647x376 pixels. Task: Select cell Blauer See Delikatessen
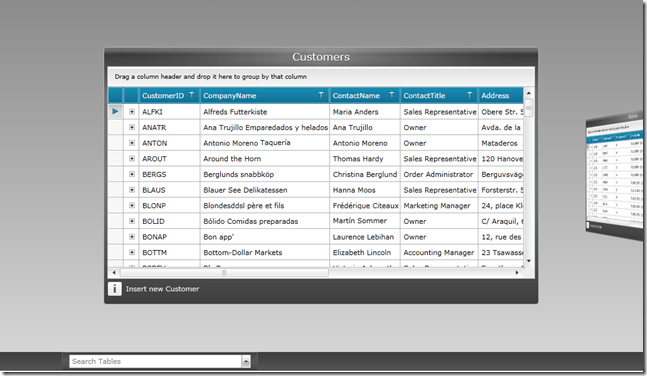pyautogui.click(x=265, y=190)
